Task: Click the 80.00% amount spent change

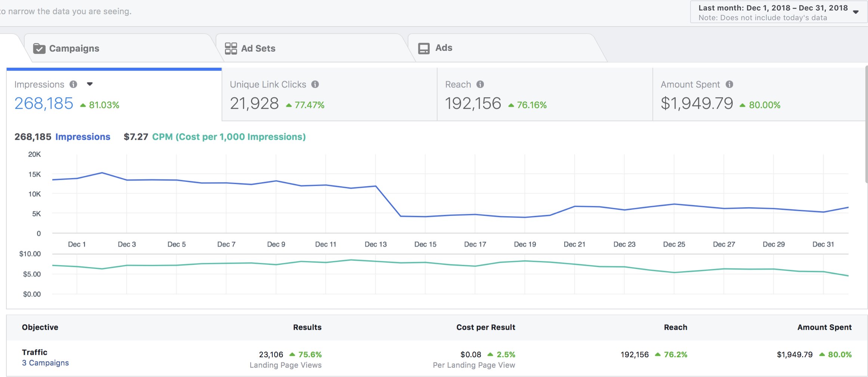Action: [x=760, y=105]
